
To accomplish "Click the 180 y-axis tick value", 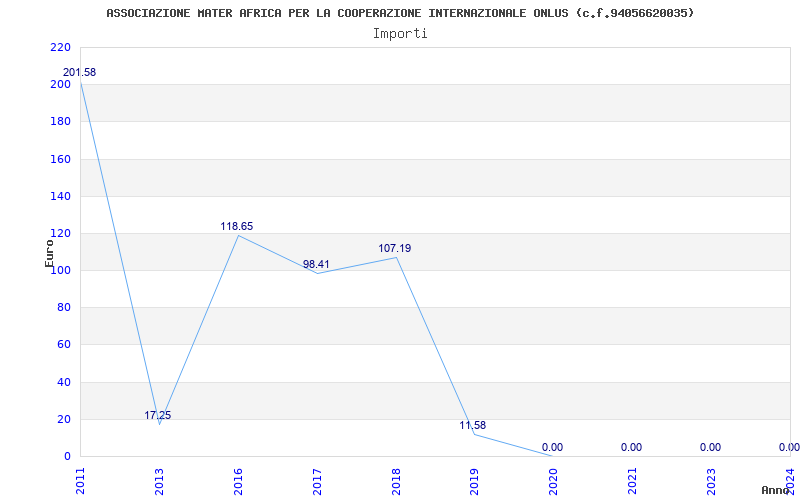I will click(x=60, y=122).
